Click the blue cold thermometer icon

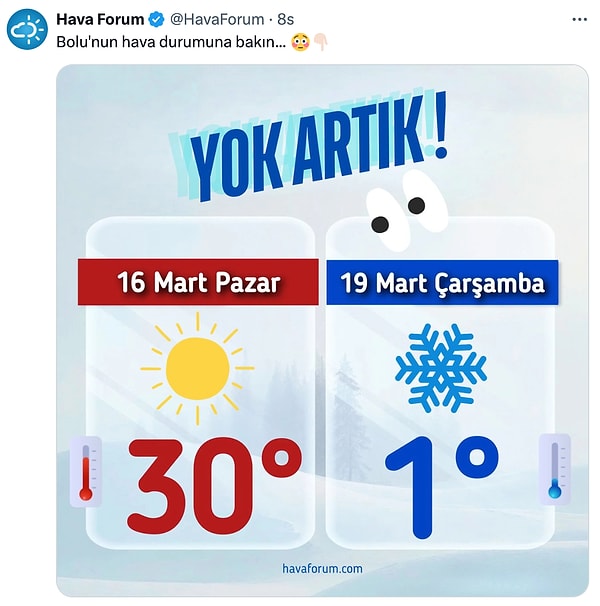555,469
